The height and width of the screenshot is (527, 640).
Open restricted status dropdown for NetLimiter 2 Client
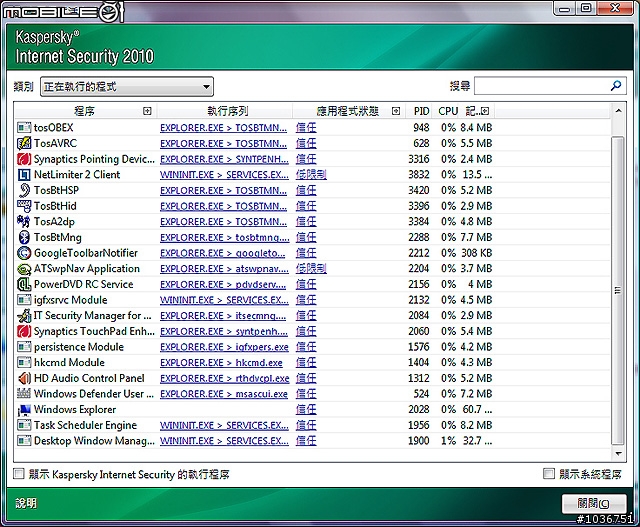pyautogui.click(x=311, y=175)
